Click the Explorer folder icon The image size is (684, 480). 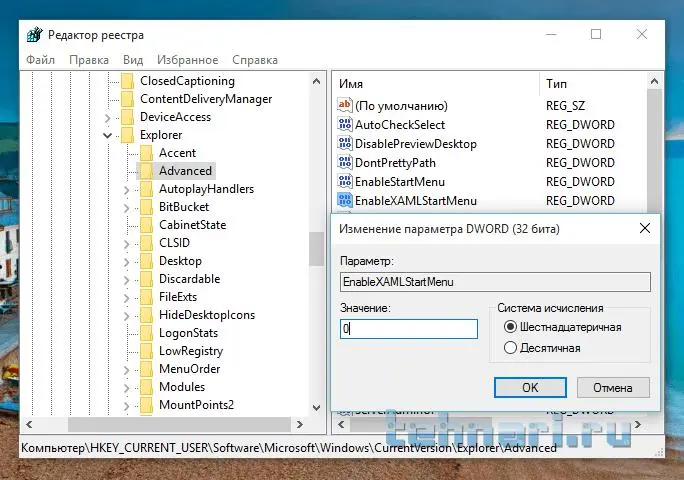point(127,135)
